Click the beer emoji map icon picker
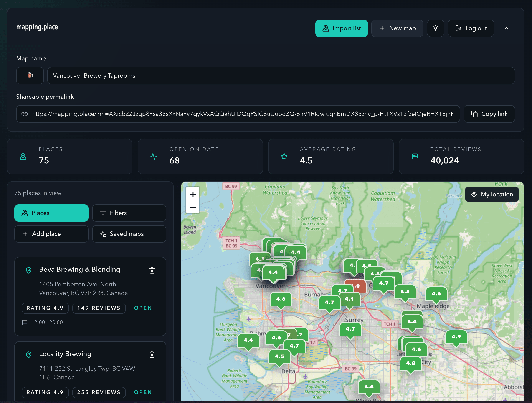Image resolution: width=532 pixels, height=403 pixels. (30, 75)
